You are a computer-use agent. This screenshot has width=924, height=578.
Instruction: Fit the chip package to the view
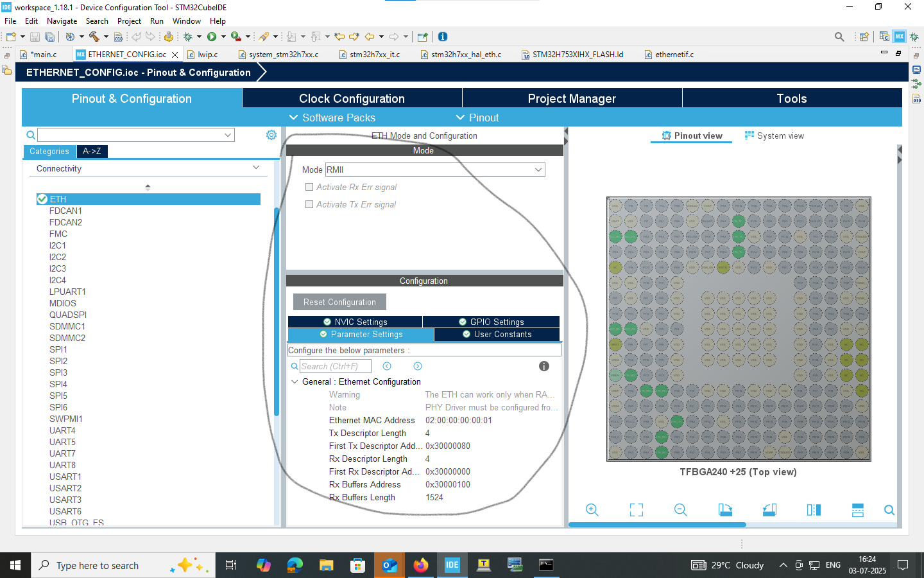click(636, 509)
